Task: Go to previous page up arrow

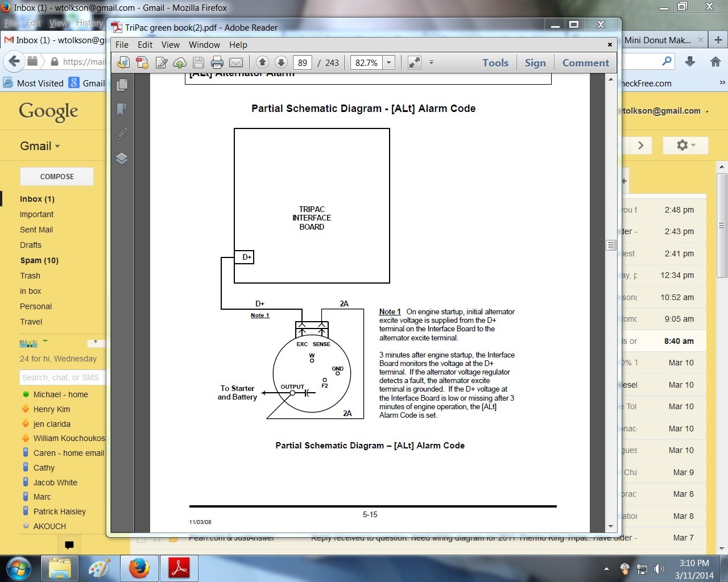Action: 262,63
